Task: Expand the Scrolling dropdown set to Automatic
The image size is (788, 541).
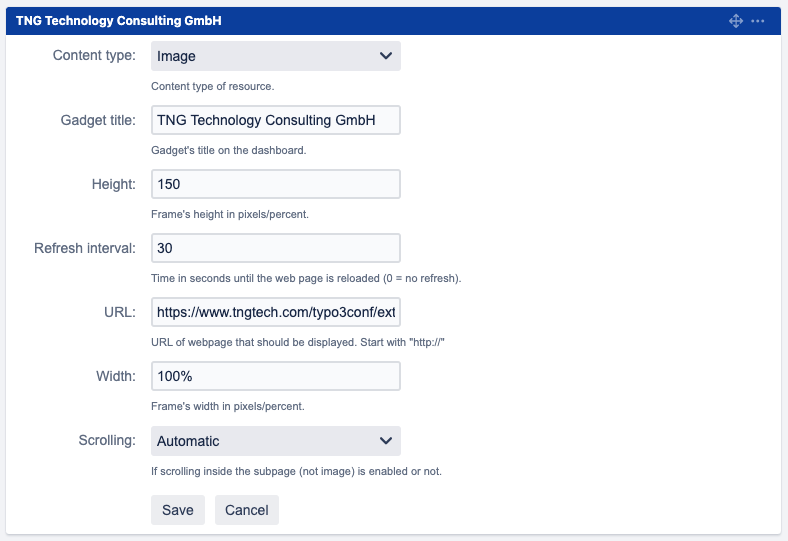Action: point(275,441)
